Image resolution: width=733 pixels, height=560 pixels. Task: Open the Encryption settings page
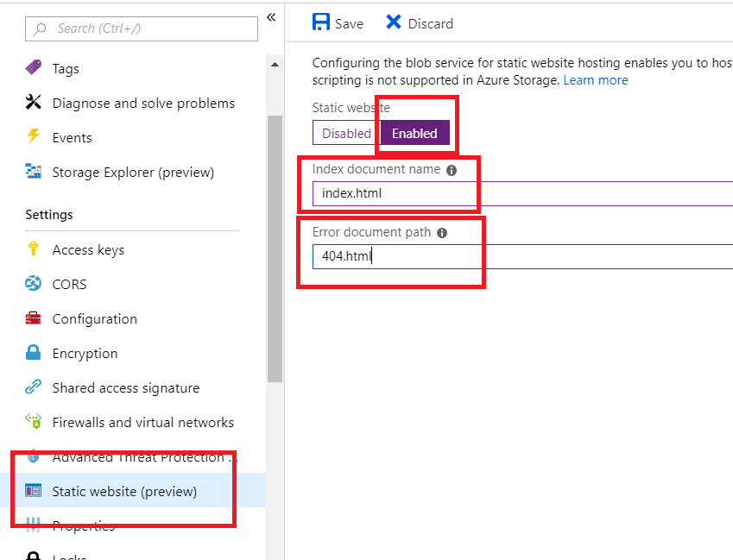point(85,354)
